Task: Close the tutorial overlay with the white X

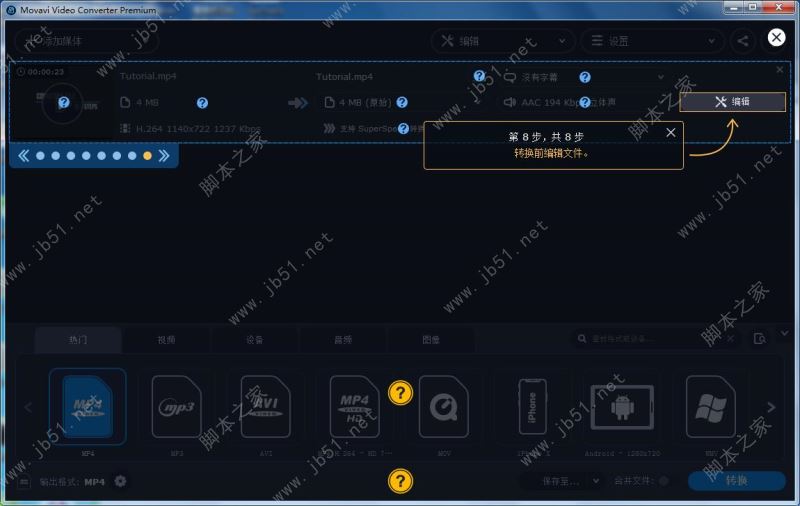Action: pos(776,37)
